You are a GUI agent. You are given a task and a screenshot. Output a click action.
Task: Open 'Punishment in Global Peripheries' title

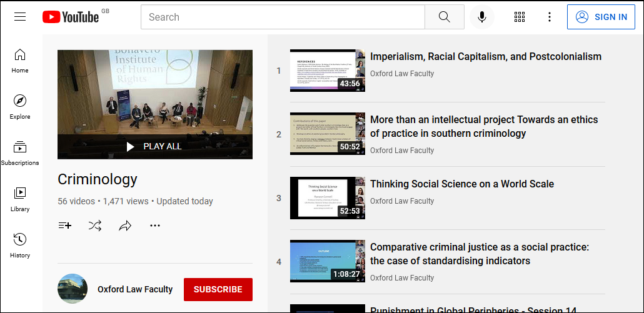point(473,310)
